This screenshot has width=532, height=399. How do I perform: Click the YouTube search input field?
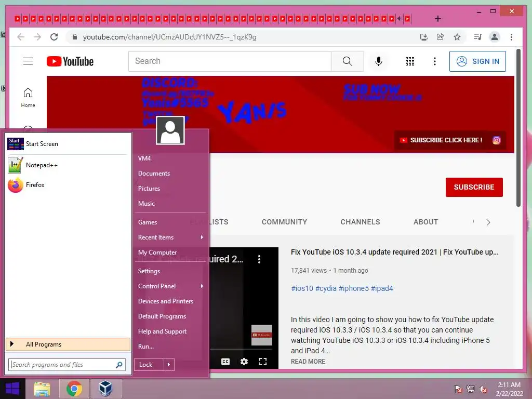click(x=230, y=61)
